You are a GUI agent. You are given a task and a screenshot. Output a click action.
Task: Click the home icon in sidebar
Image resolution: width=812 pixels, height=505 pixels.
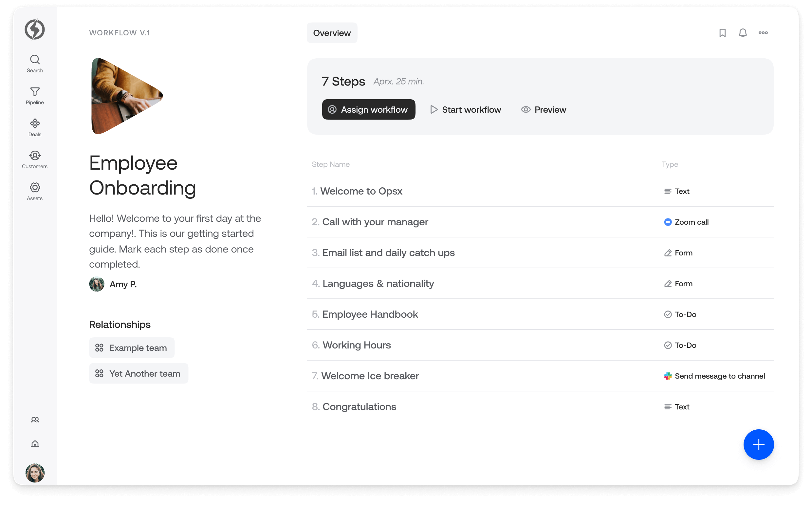point(35,444)
